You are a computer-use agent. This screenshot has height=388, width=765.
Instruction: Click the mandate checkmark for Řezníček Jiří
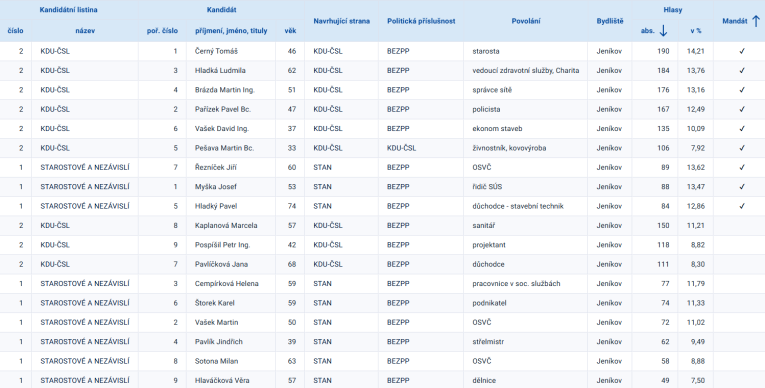click(x=742, y=167)
